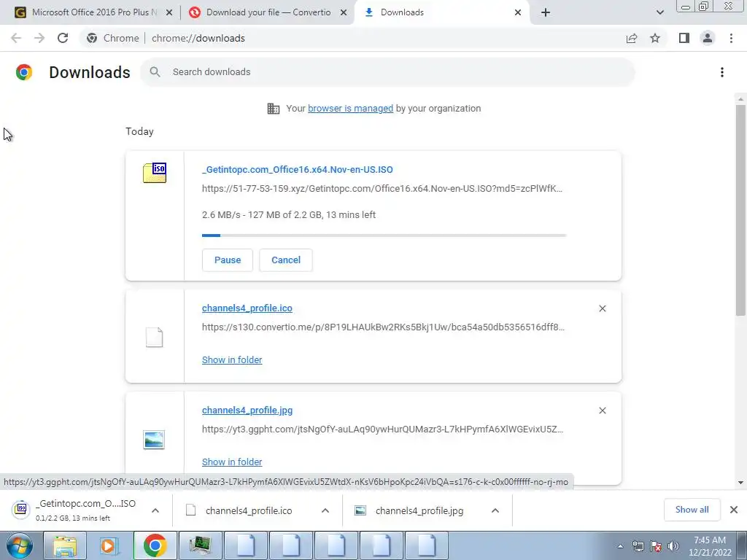Click the managed organization building icon
This screenshot has height=560, width=747.
tap(274, 109)
